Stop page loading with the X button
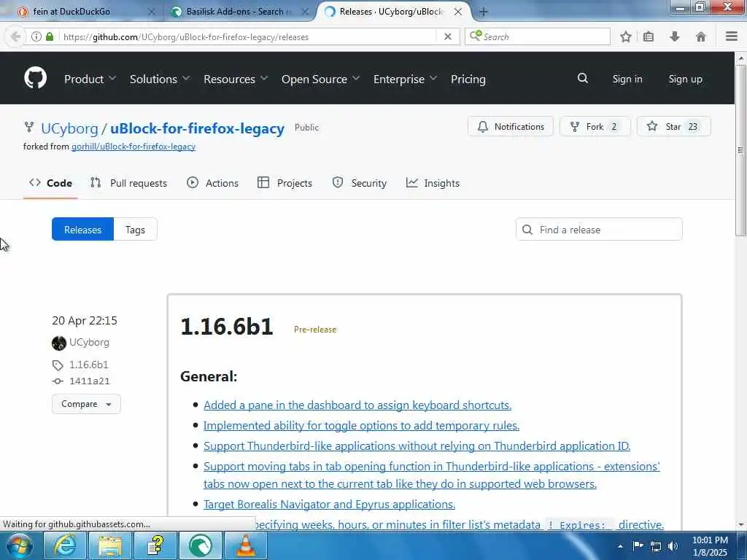The width and height of the screenshot is (747, 560). point(448,36)
